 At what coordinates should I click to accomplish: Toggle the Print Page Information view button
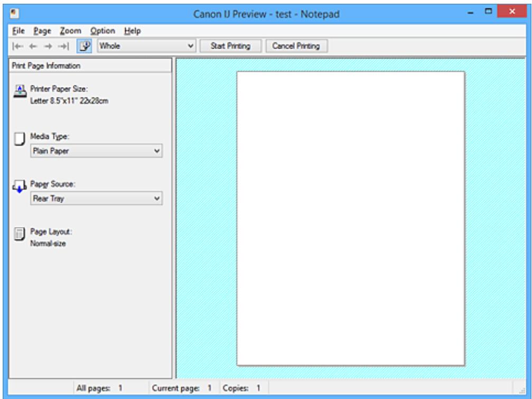coord(84,46)
